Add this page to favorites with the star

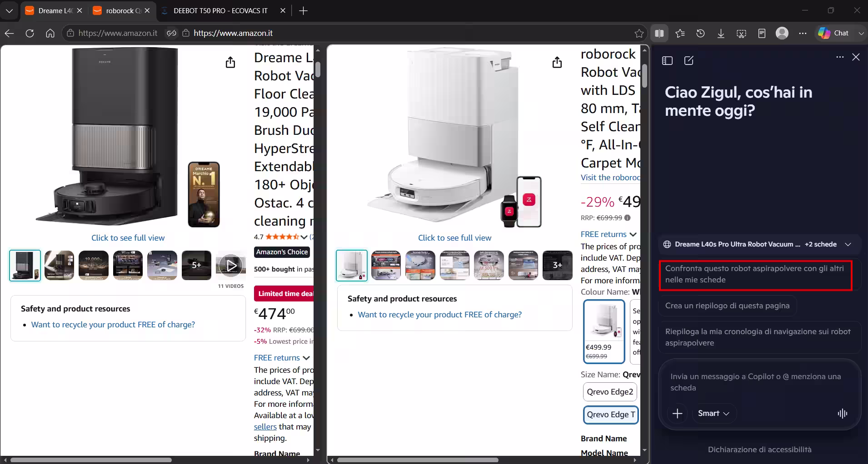coord(639,33)
